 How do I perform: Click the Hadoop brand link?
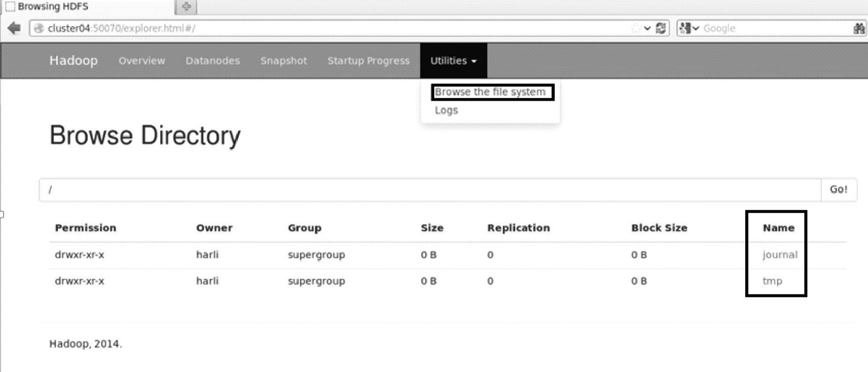click(x=73, y=61)
